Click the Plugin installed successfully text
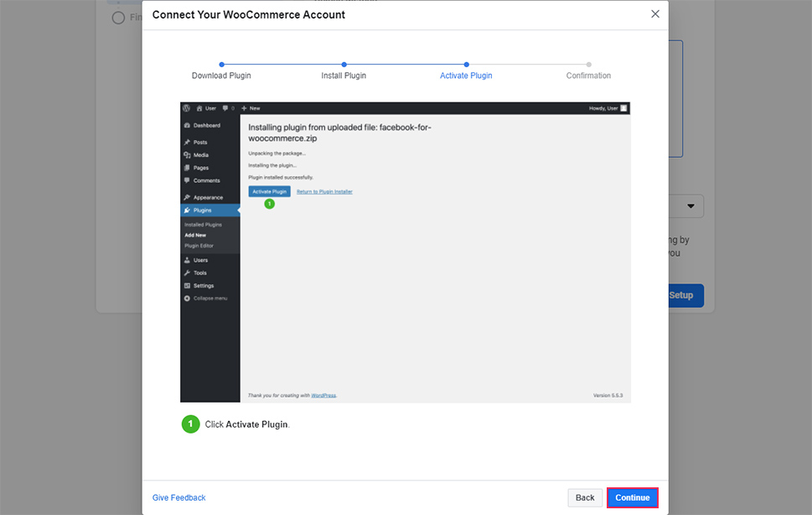 click(x=281, y=177)
